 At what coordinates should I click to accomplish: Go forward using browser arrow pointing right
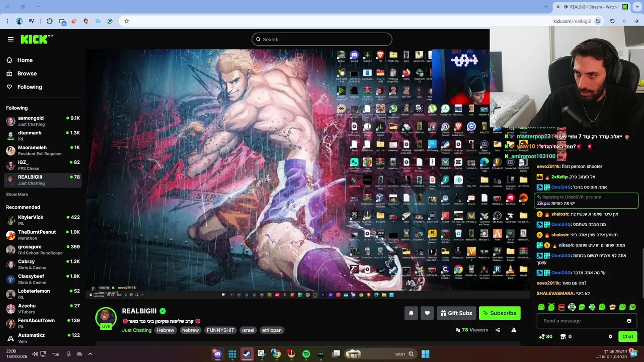point(636,21)
